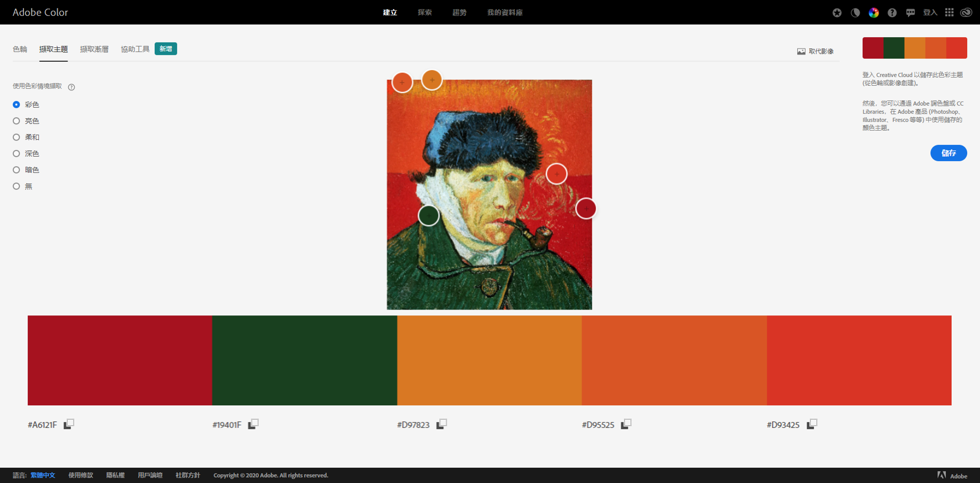
Task: Click the hex value #D97823 text
Action: 413,425
